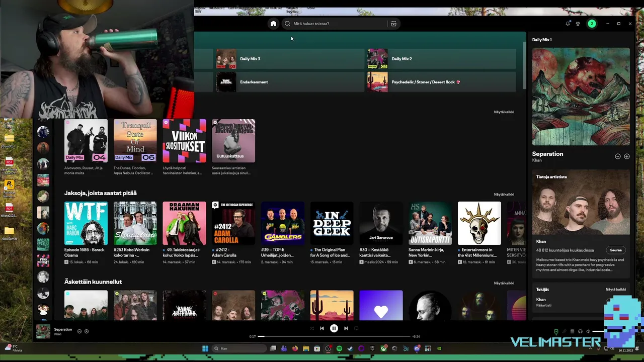Open the notifications bell in Spotify
Image resolution: width=644 pixels, height=362 pixels.
pos(568,24)
